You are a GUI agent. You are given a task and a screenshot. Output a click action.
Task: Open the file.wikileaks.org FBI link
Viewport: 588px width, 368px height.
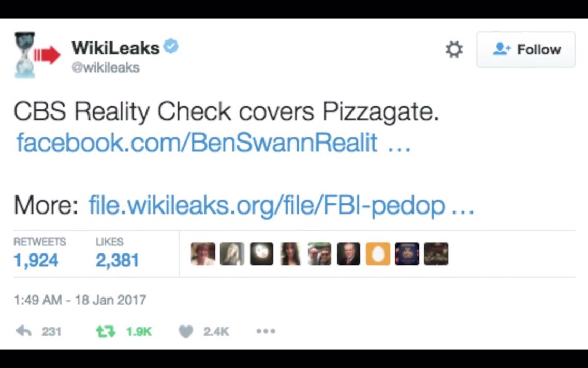(x=281, y=205)
